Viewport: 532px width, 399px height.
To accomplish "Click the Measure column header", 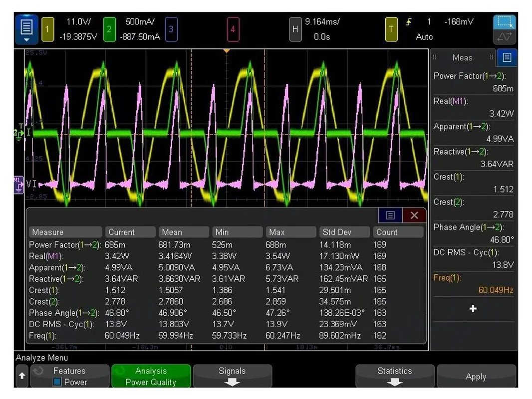I will (x=65, y=232).
